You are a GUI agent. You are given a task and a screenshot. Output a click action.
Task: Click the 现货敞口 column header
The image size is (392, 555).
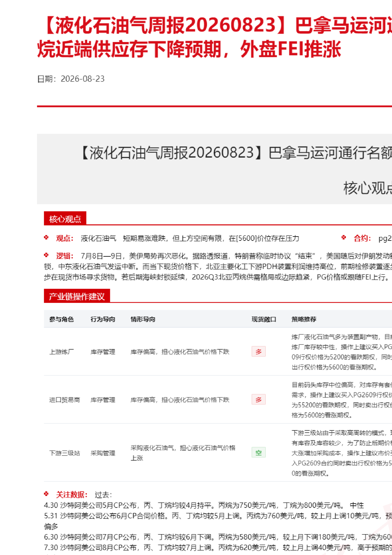point(264,319)
